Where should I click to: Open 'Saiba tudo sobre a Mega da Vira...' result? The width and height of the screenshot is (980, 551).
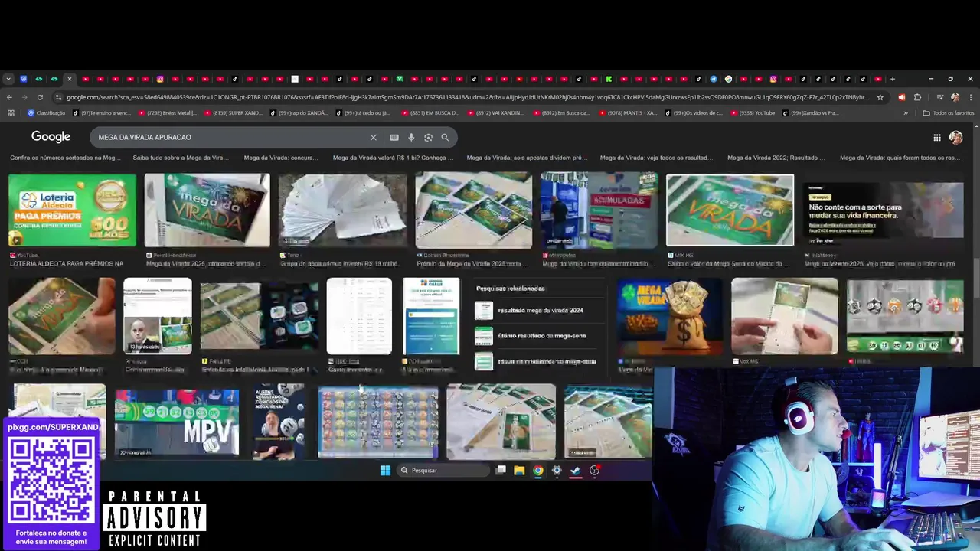pyautogui.click(x=181, y=158)
